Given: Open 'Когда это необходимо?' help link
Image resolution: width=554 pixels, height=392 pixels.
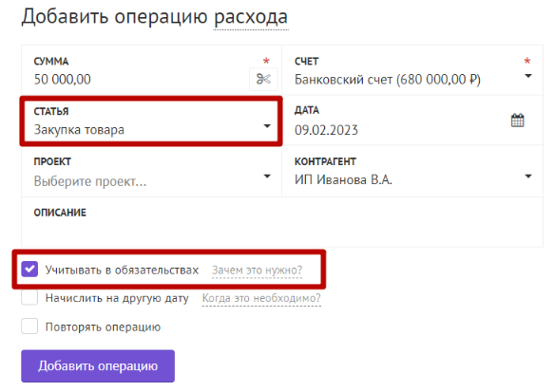Looking at the screenshot, I should [261, 298].
